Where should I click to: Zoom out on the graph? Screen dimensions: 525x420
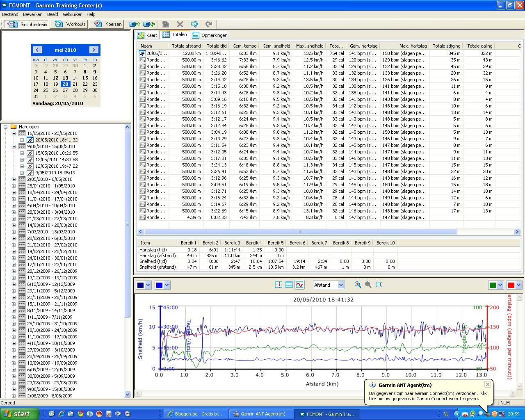368,285
